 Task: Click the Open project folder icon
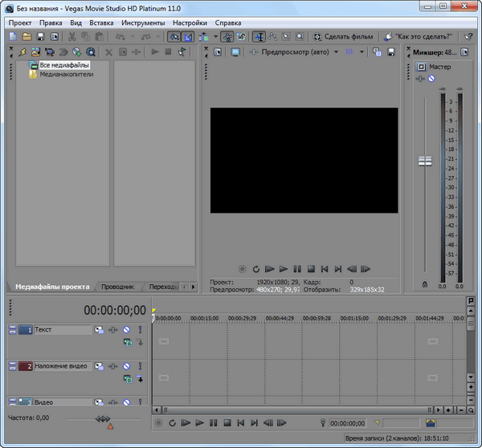coord(27,37)
